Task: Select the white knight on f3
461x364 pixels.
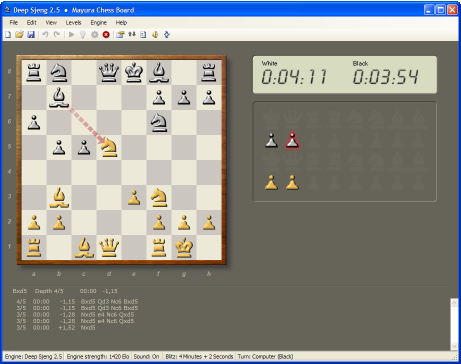Action: [x=159, y=197]
